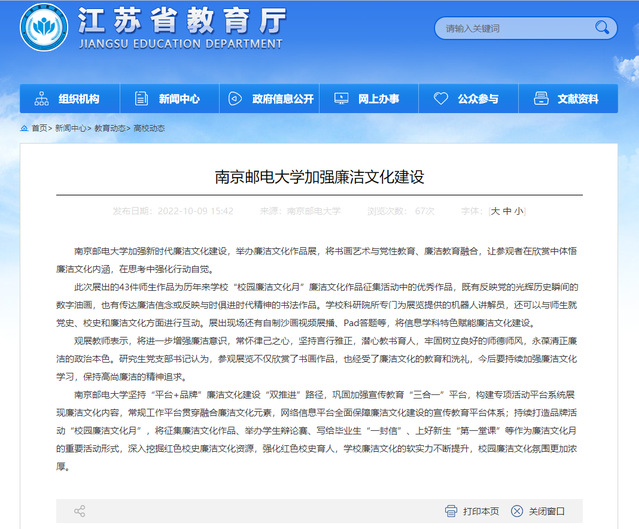The height and width of the screenshot is (529, 639).
Task: Click the 文献资料 printer icon
Action: coord(541,99)
